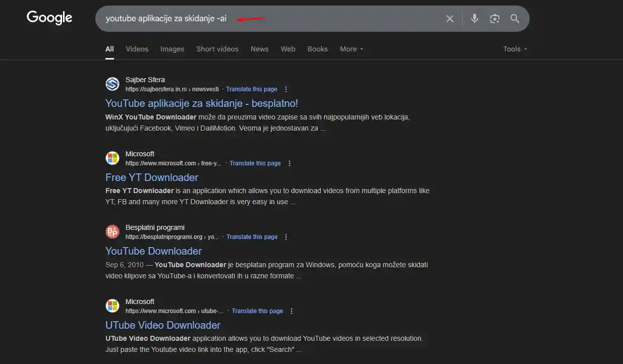Open more options for Sajber Sfera result
This screenshot has height=364, width=623.
pos(286,89)
